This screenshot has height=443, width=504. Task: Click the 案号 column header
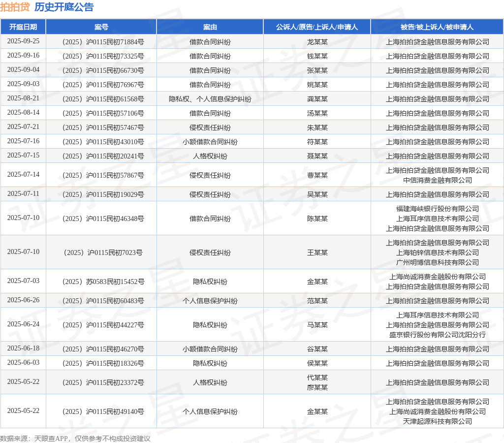tap(101, 27)
